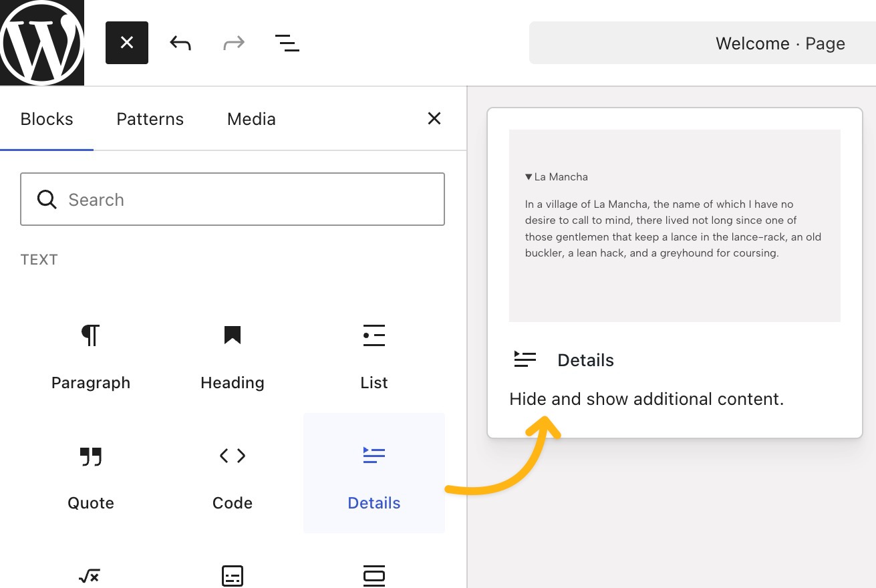Switch to the Patterns tab
Viewport: 876px width, 588px height.
(x=150, y=119)
